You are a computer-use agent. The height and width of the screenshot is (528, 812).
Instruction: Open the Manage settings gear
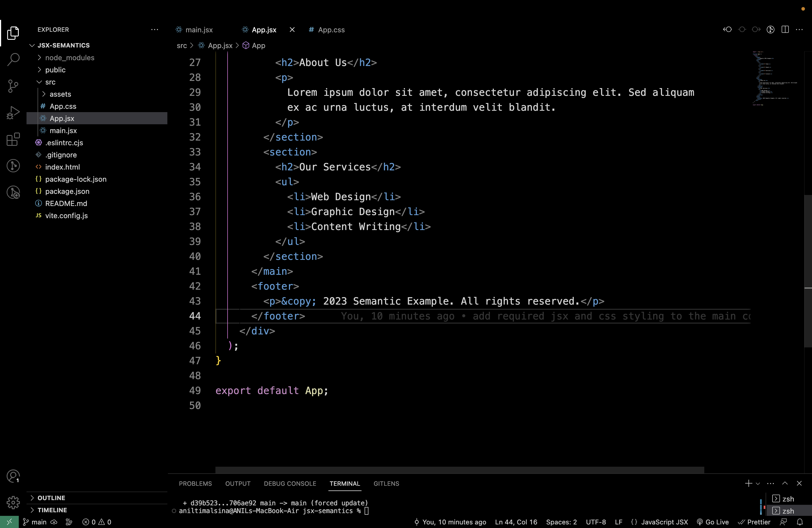click(x=13, y=502)
